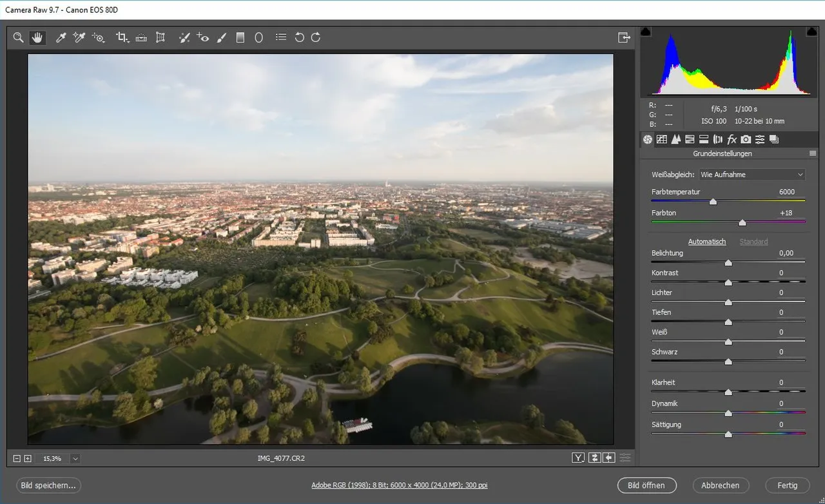Select the Zoom magnifier tool
The image size is (825, 504).
pos(19,37)
